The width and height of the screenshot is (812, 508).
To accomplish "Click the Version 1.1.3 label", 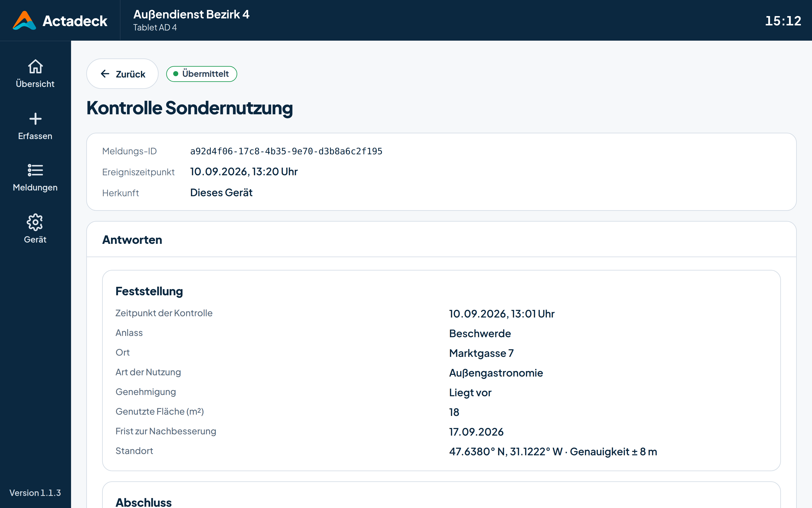I will coord(35,493).
